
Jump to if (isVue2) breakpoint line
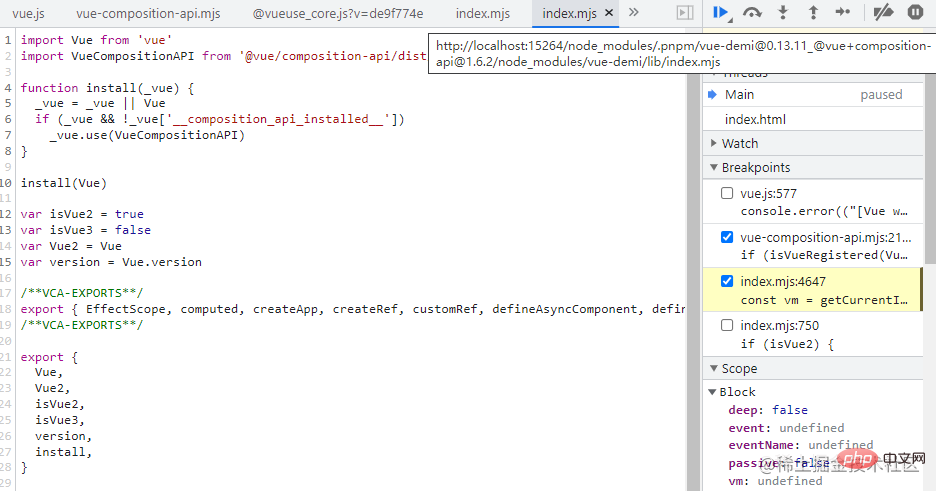[x=787, y=344]
